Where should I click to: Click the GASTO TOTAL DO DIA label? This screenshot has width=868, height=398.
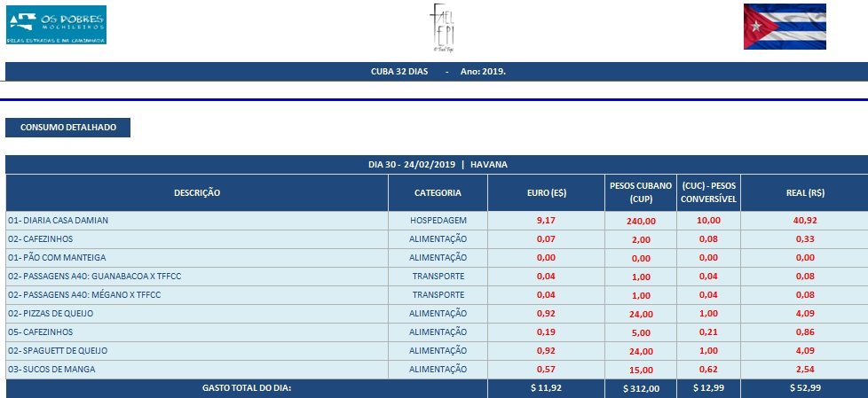(x=247, y=388)
